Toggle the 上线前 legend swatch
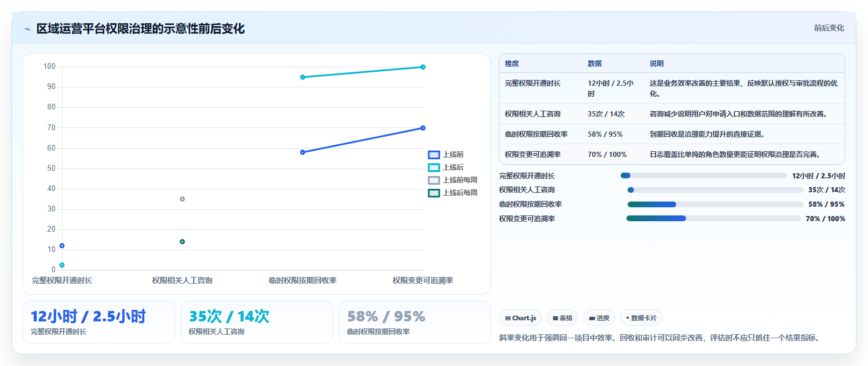Viewport: 868px width, 366px height. point(434,155)
